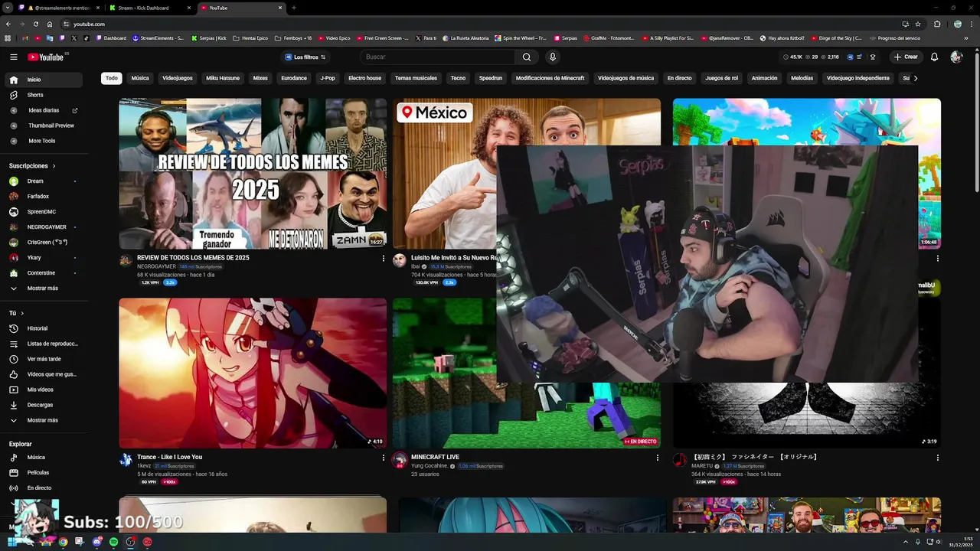Open OBS Studio from taskbar
The width and height of the screenshot is (980, 551).
click(x=130, y=542)
